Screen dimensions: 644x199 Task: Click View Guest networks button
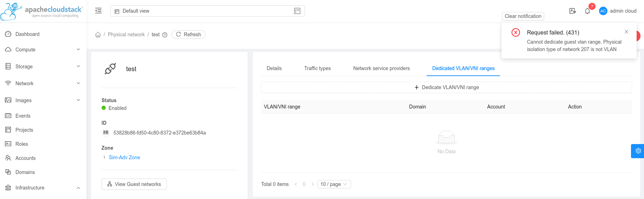[134, 184]
